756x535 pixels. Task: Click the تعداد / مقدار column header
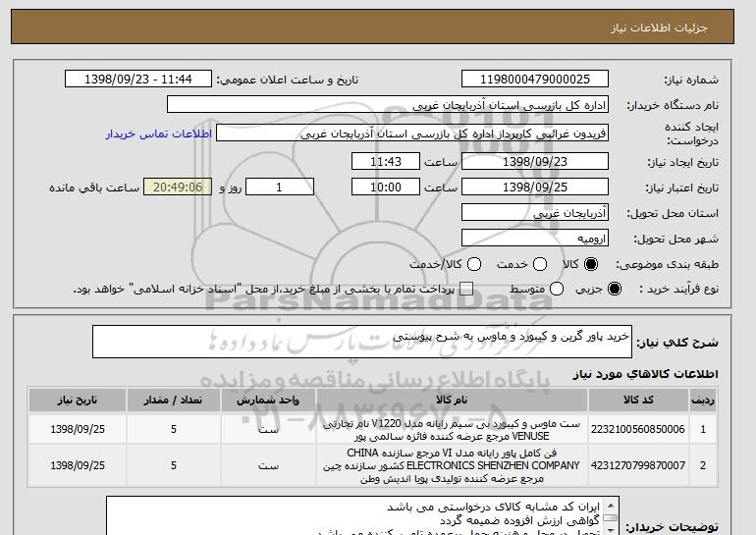174,401
